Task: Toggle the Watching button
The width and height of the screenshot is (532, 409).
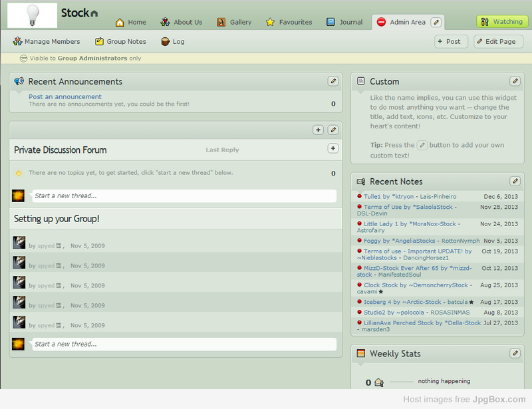Action: pos(502,22)
